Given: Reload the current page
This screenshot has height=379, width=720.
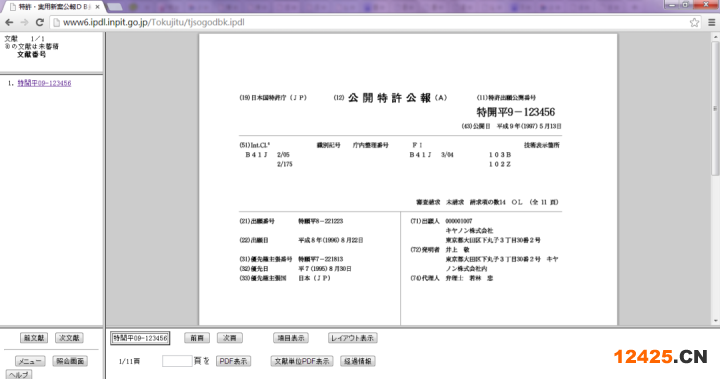Looking at the screenshot, I should [x=40, y=22].
